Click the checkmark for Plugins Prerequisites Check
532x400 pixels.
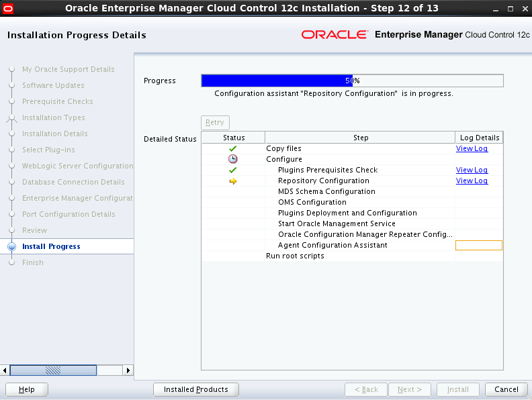pyautogui.click(x=232, y=170)
